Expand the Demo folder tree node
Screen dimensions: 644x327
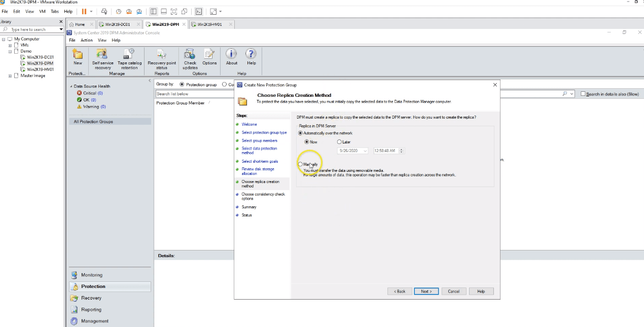10,51
